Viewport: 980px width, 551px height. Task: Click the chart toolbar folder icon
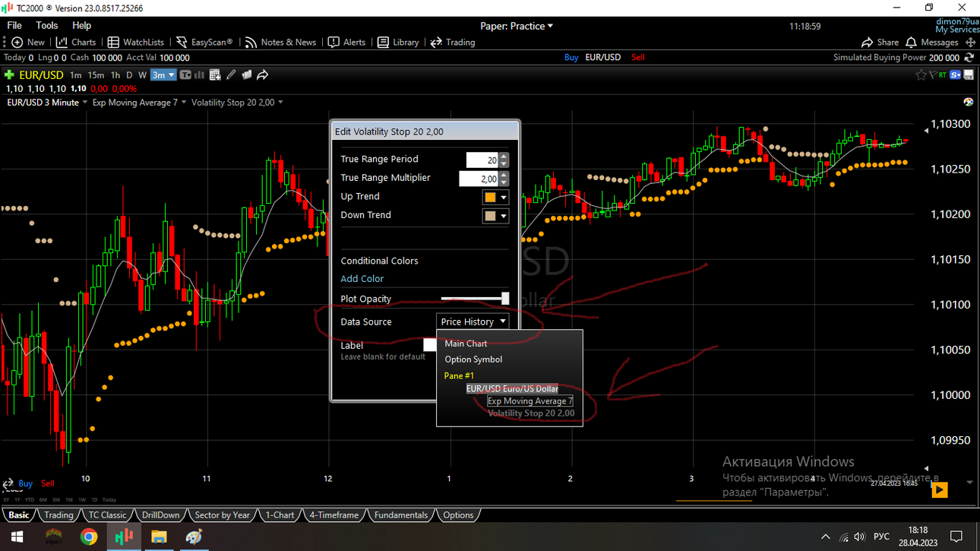tap(247, 74)
